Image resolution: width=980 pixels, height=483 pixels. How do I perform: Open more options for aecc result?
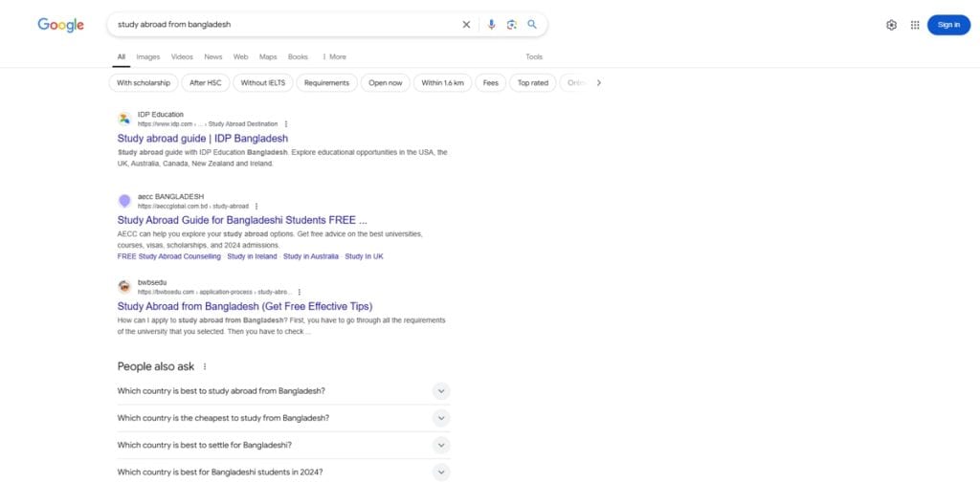[256, 207]
